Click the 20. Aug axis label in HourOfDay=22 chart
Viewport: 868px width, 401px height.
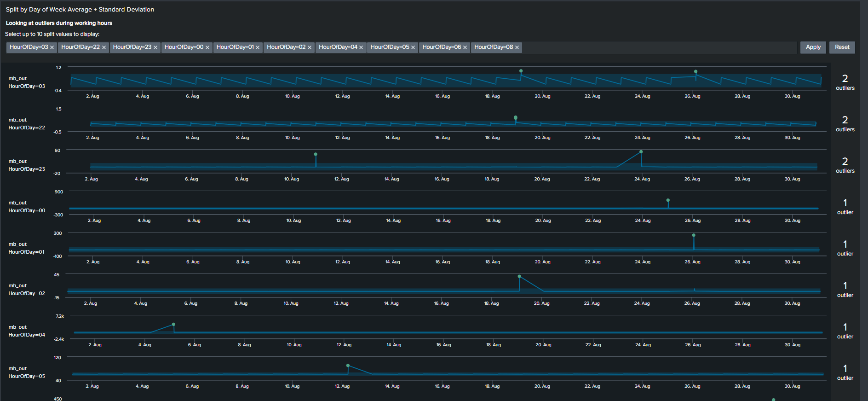click(x=542, y=138)
